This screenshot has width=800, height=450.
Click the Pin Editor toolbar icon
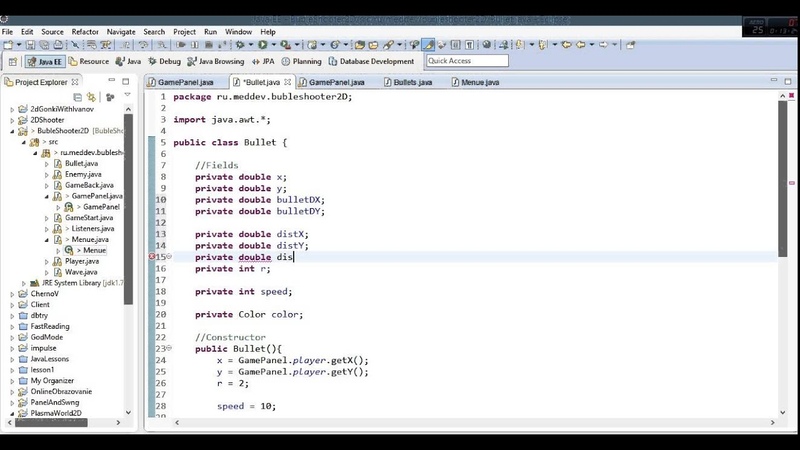pyautogui.click(x=631, y=45)
